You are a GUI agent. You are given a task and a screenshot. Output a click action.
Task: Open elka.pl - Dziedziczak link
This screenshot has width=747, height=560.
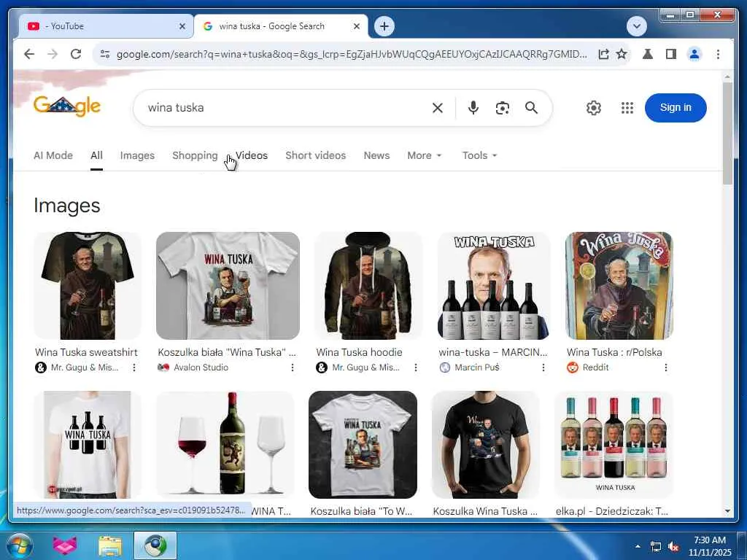[x=612, y=511]
